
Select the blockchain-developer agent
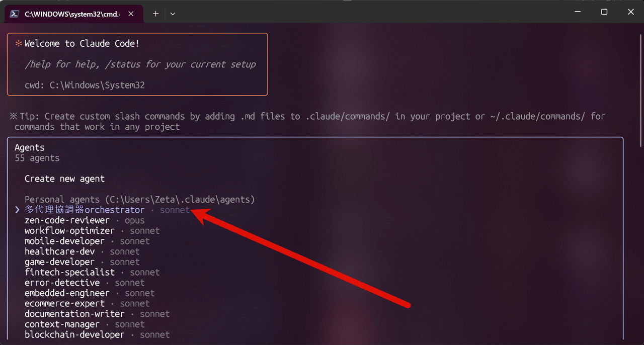[74, 334]
